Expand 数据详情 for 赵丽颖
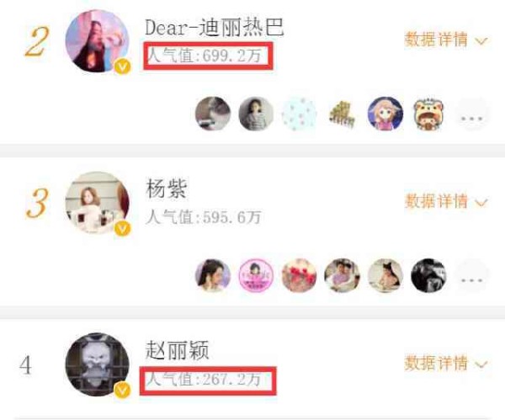 coord(446,363)
